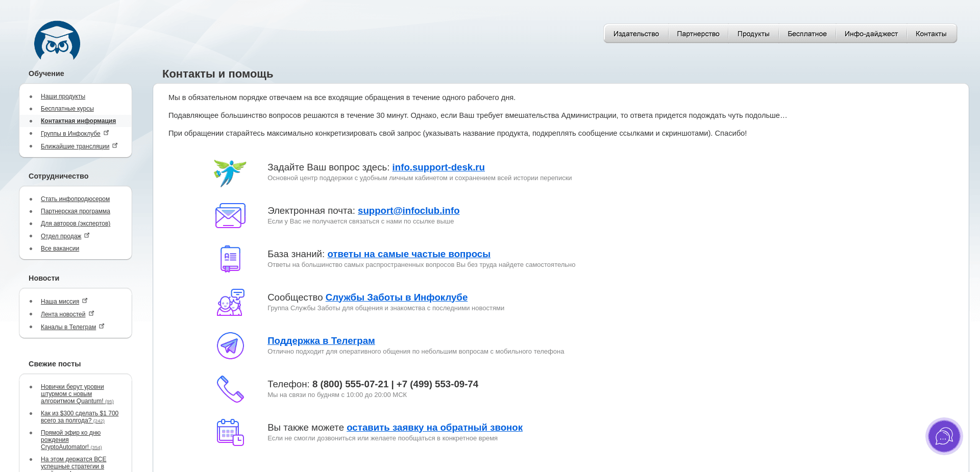
Task: Click the support@infoclub.info email link
Action: click(408, 211)
